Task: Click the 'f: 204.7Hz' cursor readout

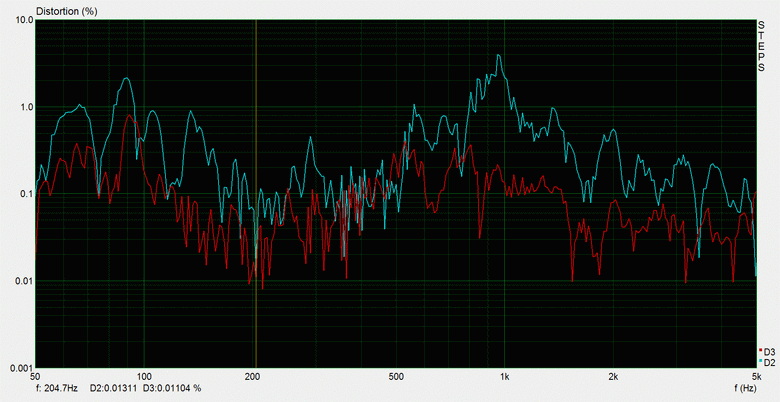Action: (x=57, y=388)
